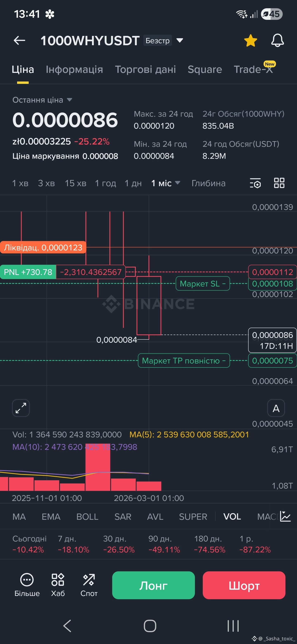Select the 1 хв timeframe
297x644 pixels.
20,183
